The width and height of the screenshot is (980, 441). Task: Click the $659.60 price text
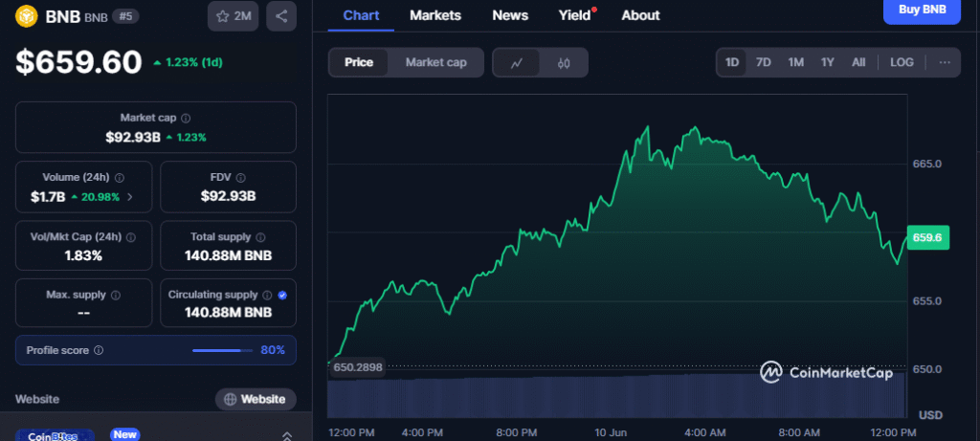(x=78, y=62)
